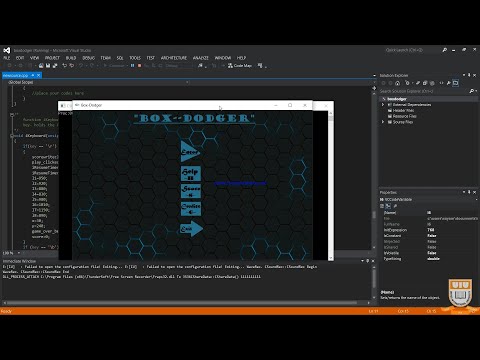Click the TypeString property row

430,259
